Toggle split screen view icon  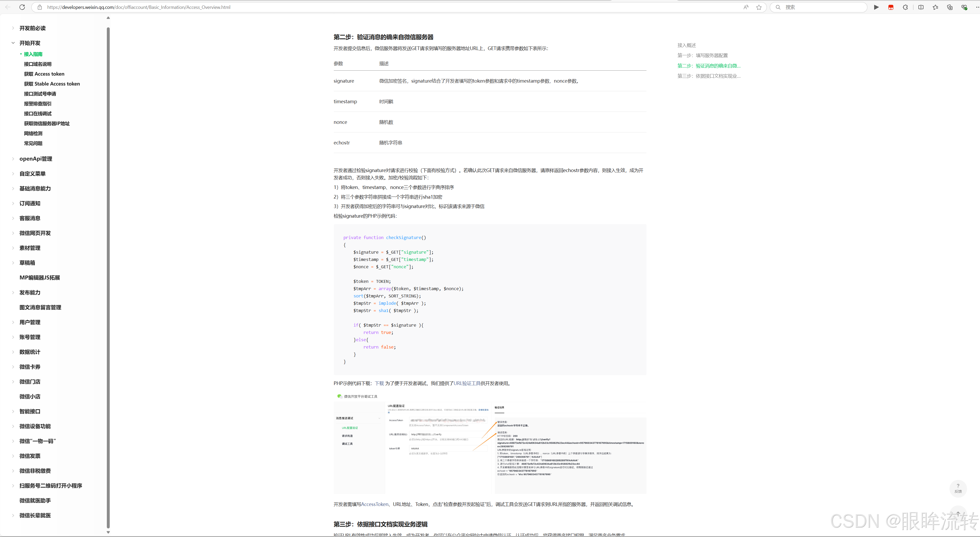tap(921, 7)
